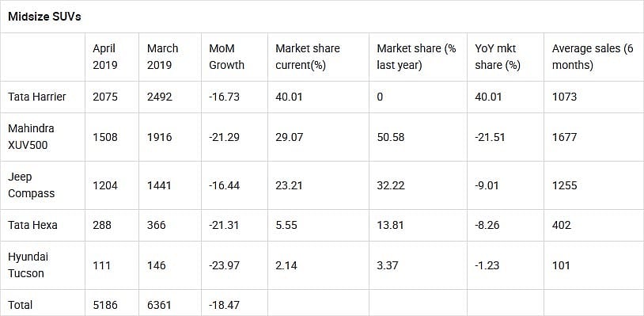Click the total April sales 5186 cell
The width and height of the screenshot is (644, 316).
click(105, 305)
